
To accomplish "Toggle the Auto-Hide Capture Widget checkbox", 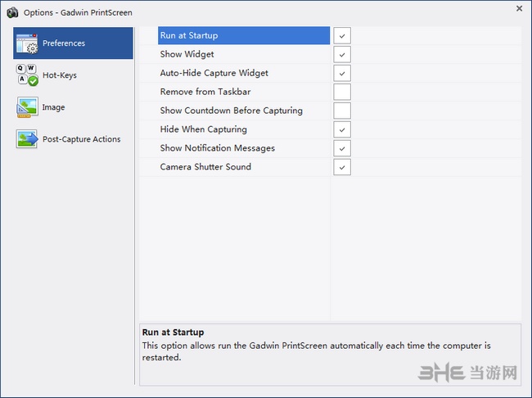I will tap(341, 73).
